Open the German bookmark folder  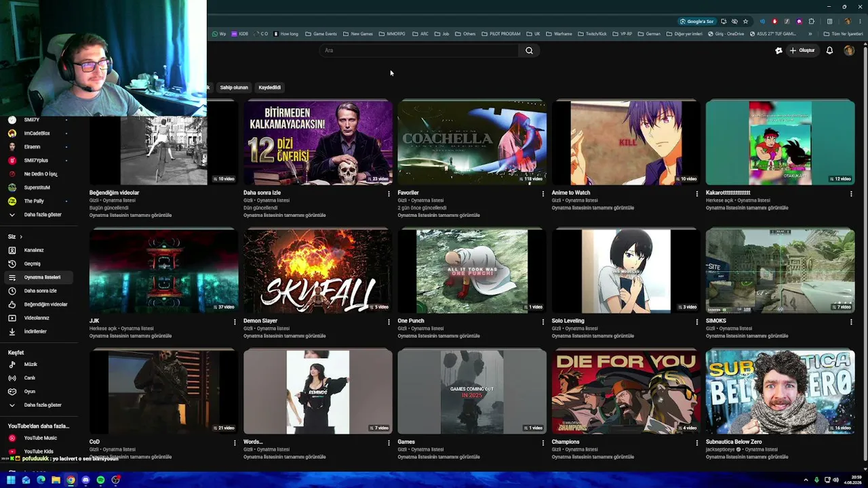(650, 34)
